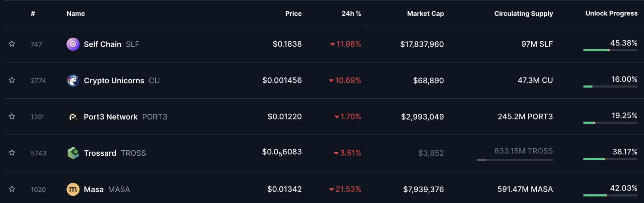
Task: Click the Port3 Network logo icon
Action: click(x=73, y=117)
